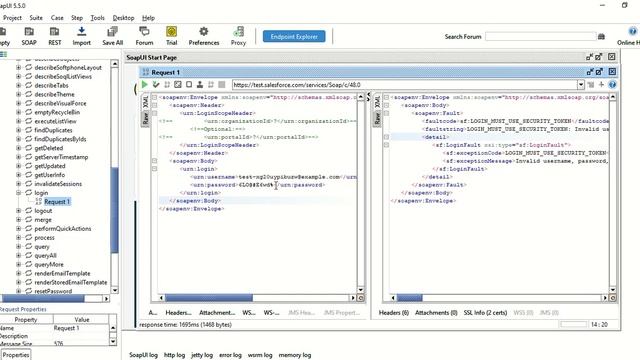
Task: Click the Import toolbar icon
Action: 81,36
